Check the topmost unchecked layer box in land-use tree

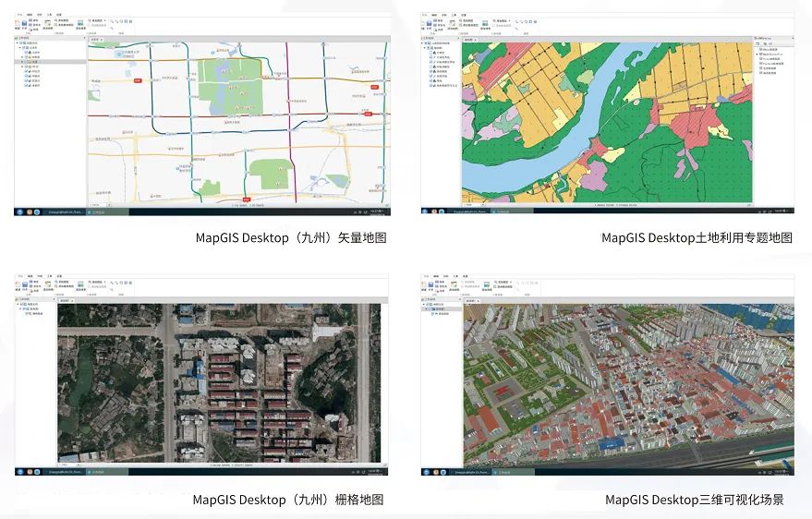pyautogui.click(x=430, y=53)
